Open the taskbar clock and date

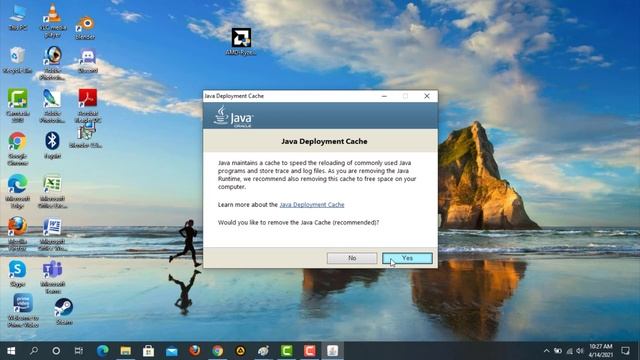pos(600,351)
